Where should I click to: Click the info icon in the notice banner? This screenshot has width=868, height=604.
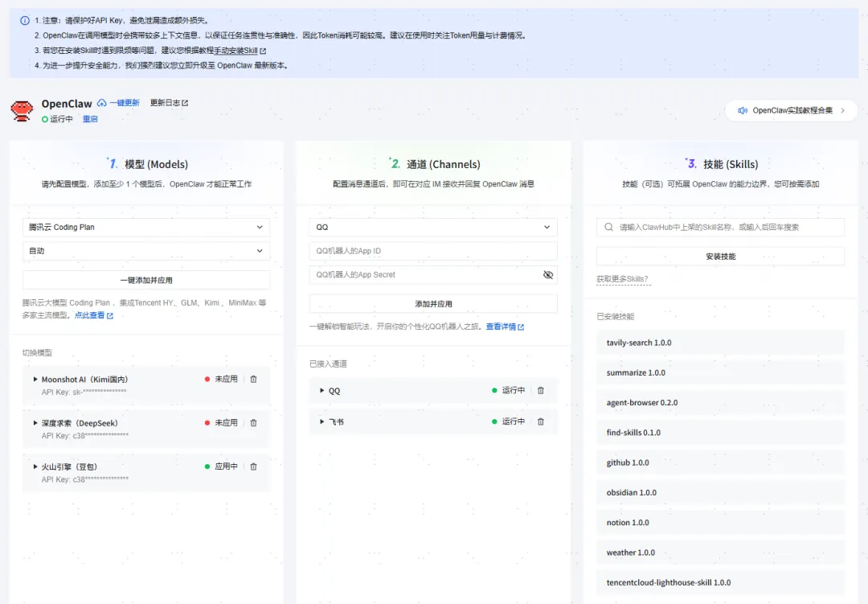click(25, 20)
